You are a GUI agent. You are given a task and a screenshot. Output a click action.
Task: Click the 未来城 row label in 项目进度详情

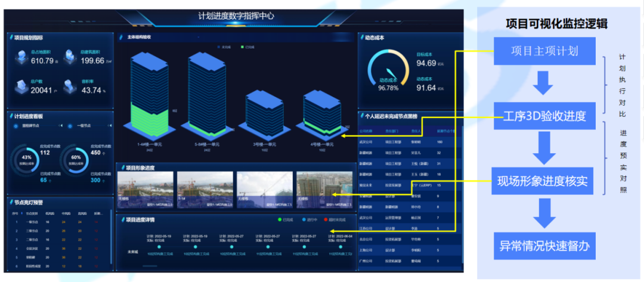(x=132, y=252)
